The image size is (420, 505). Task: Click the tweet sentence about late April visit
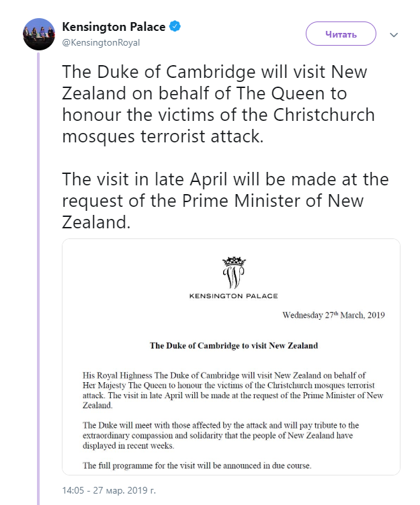224,201
